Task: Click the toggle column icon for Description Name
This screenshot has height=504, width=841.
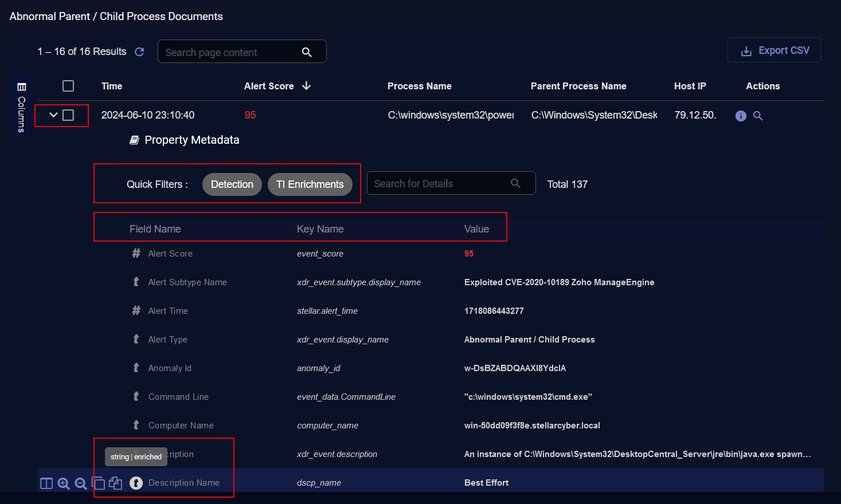Action: (x=46, y=483)
